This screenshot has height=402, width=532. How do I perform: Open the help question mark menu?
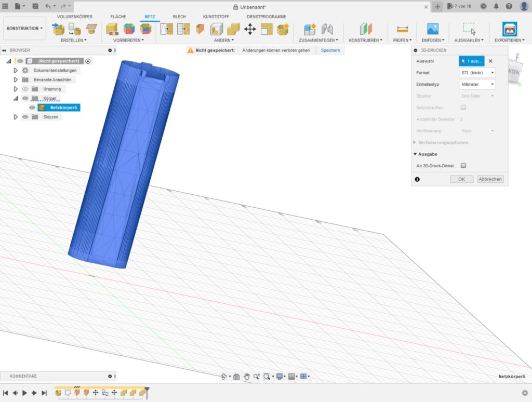pyautogui.click(x=509, y=6)
